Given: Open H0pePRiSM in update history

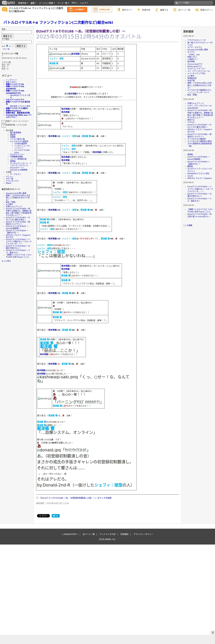Looking at the screenshot, I should tap(192, 108).
